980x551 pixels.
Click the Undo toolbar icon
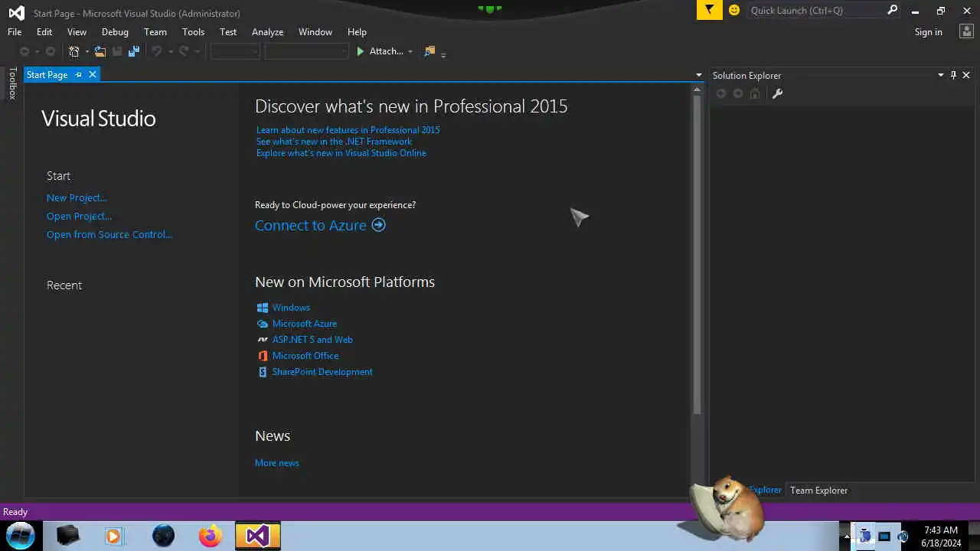pos(157,51)
